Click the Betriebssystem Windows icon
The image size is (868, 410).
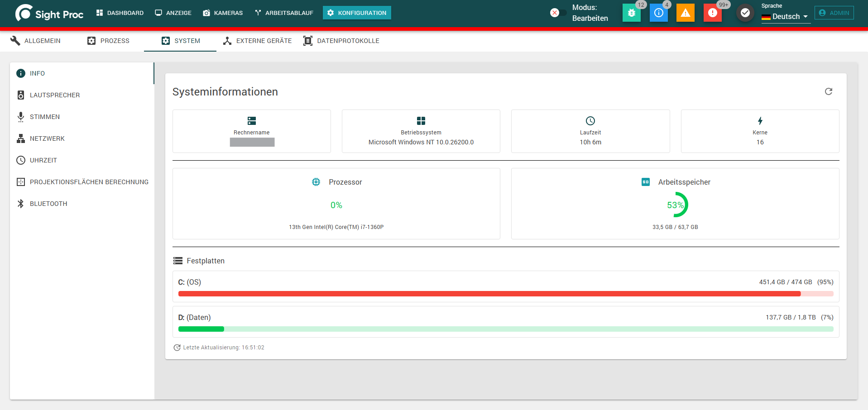(421, 121)
